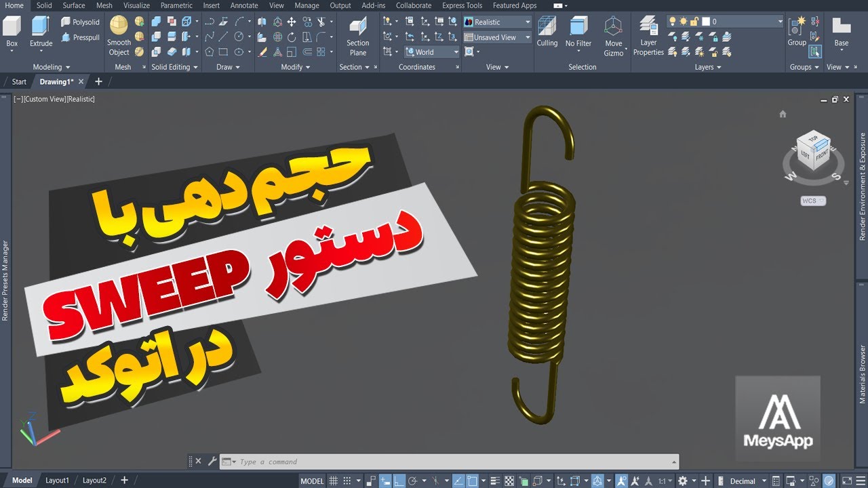Expand the Modeling panel
Image resolution: width=868 pixels, height=488 pixels.
(52, 67)
